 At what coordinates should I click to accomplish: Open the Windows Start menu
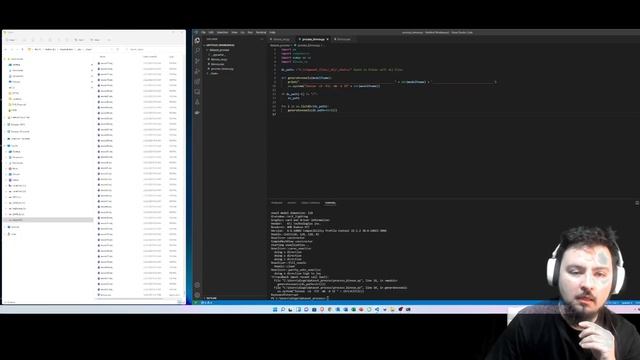[x=275, y=309]
